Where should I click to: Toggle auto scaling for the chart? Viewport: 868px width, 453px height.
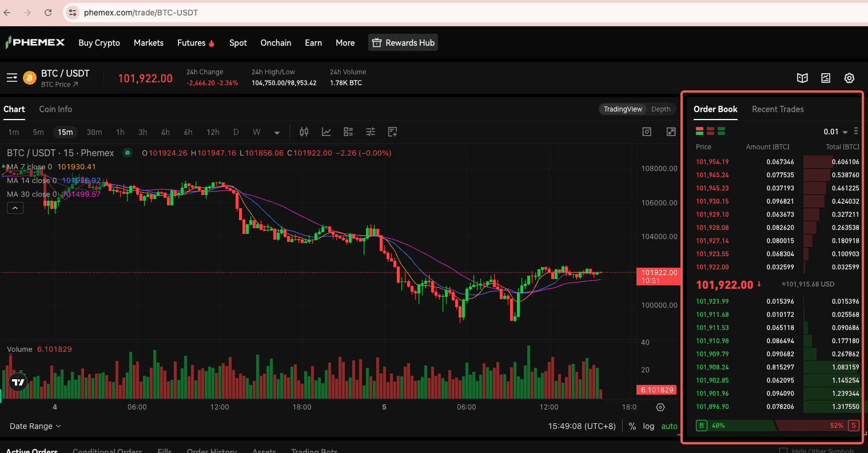pos(669,426)
